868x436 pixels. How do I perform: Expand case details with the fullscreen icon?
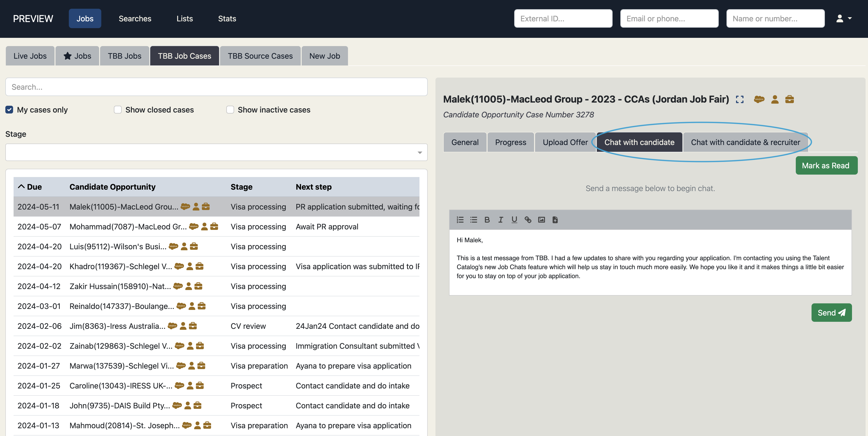tap(740, 99)
